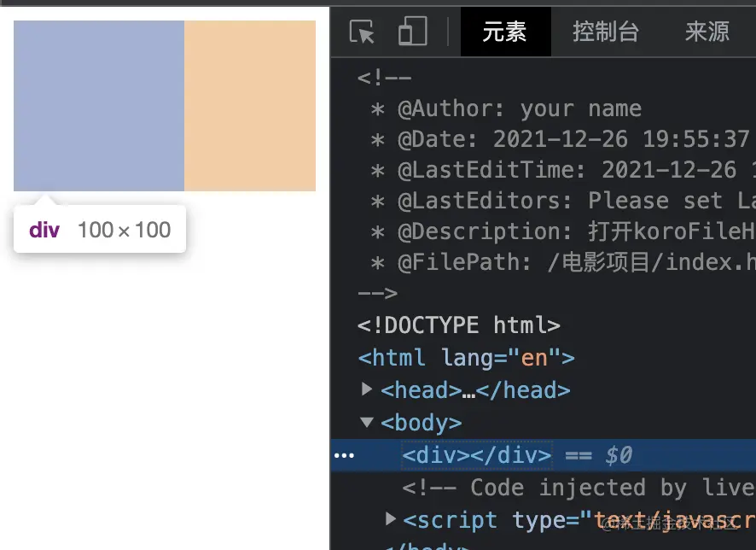756x550 pixels.
Task: Select the <!DOCTYPE html> line
Action: tap(458, 325)
